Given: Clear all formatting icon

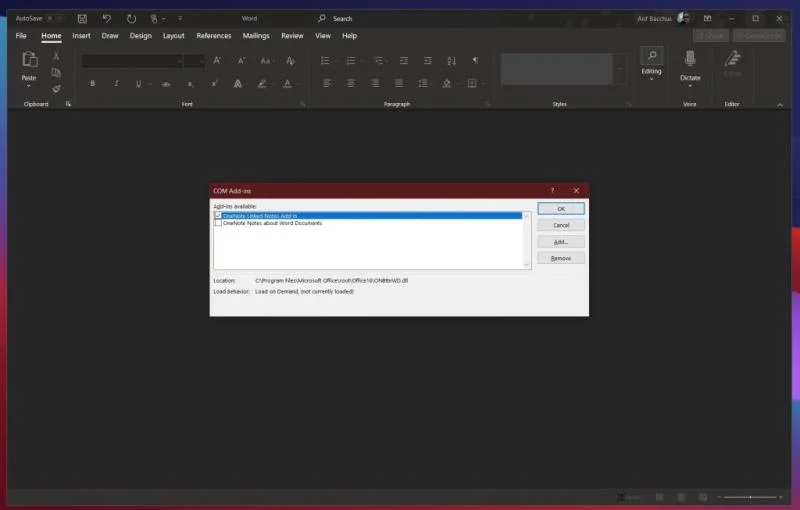Looking at the screenshot, I should [x=290, y=61].
